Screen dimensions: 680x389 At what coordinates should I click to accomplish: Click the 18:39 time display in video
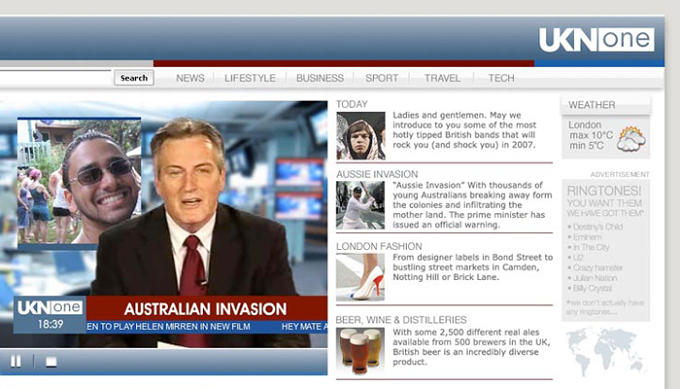click(50, 324)
